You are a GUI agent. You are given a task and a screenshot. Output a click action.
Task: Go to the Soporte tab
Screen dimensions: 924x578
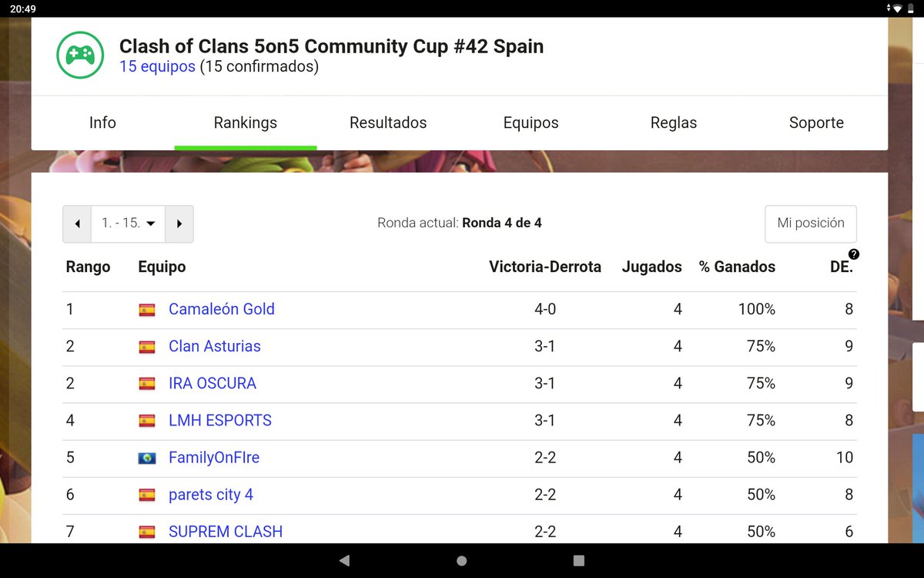[816, 123]
